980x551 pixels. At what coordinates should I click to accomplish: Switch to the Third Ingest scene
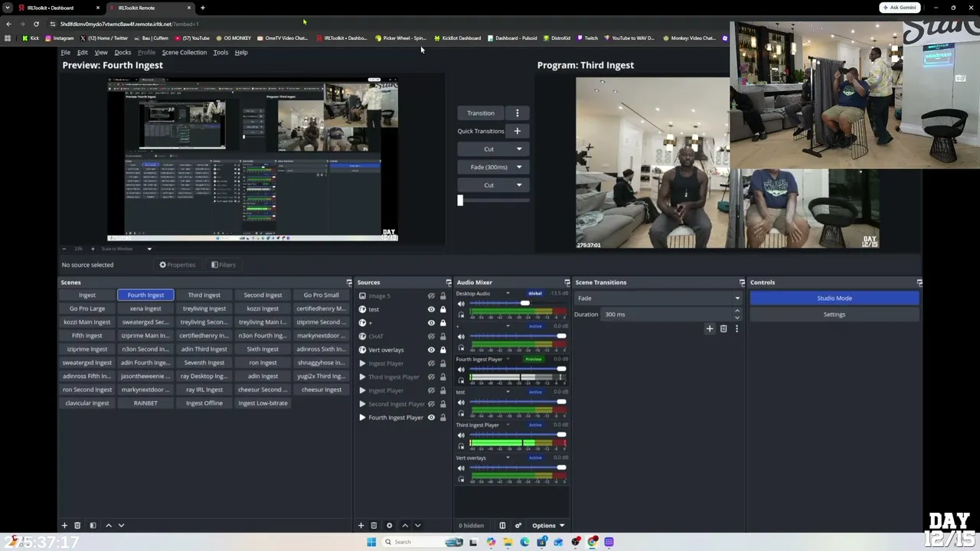pos(204,295)
